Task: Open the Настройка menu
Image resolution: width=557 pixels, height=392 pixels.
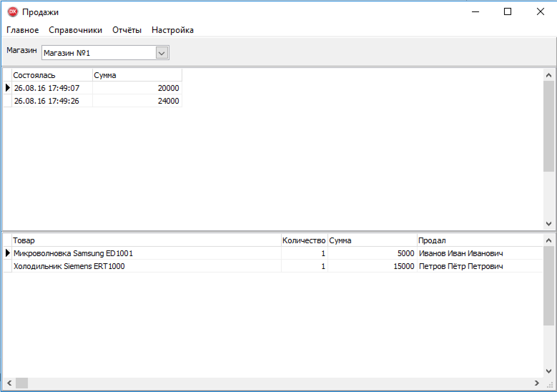Action: coord(173,30)
